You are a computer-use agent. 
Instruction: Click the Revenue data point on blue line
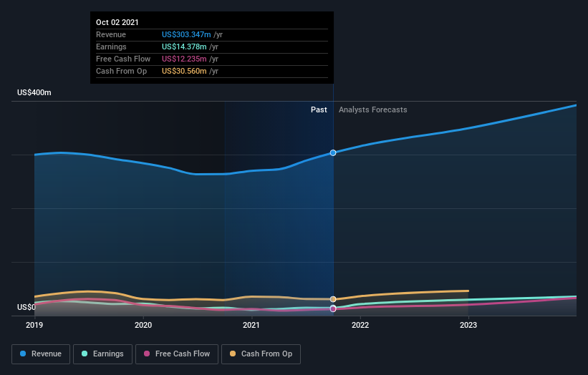333,153
